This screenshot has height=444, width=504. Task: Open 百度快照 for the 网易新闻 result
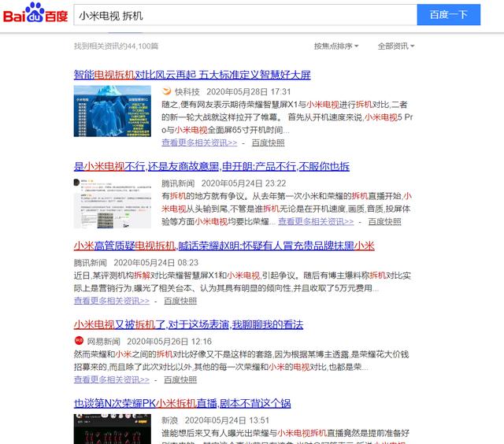coord(180,379)
